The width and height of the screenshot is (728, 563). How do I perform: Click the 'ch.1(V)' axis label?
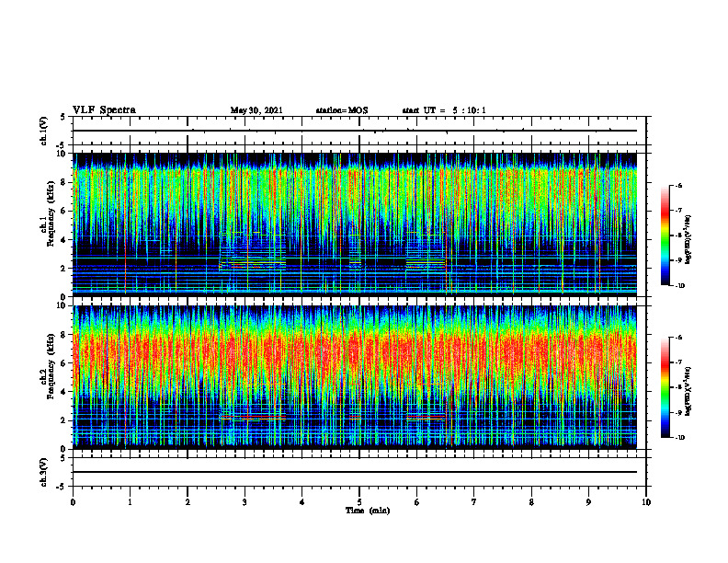(44, 131)
